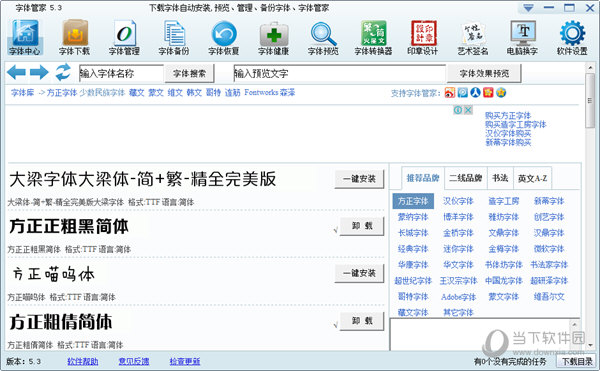Viewport: 600px width, 371px height.
Task: Open the 字体预览 magnifier icon
Action: coord(323,37)
